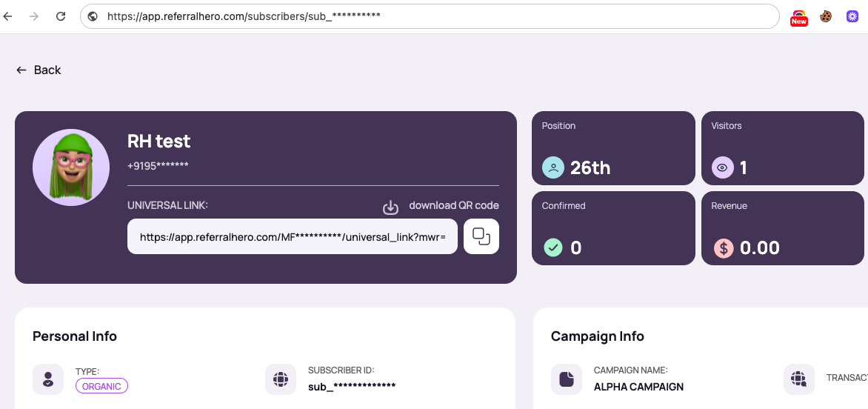Open the cookie extension icon

click(826, 16)
